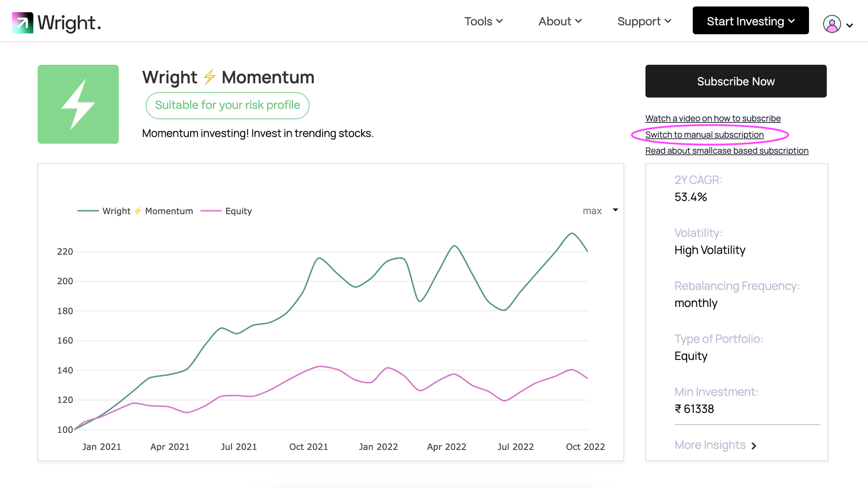Screen dimensions: 868x488
Task: Click Switch to manual subscription link
Action: coord(704,135)
